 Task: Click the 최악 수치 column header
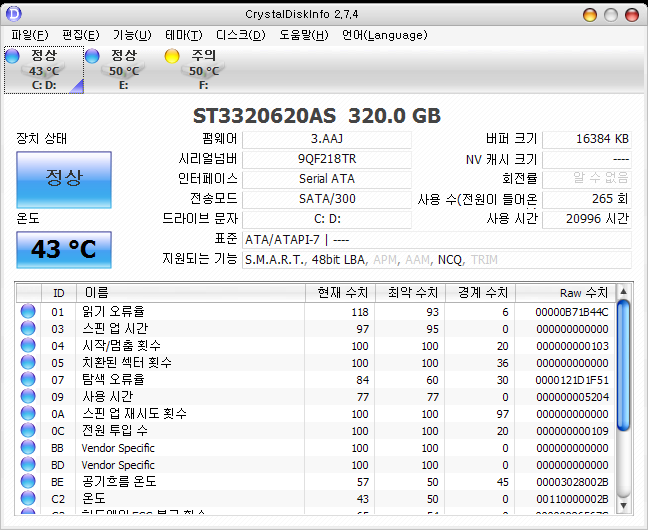pos(410,293)
